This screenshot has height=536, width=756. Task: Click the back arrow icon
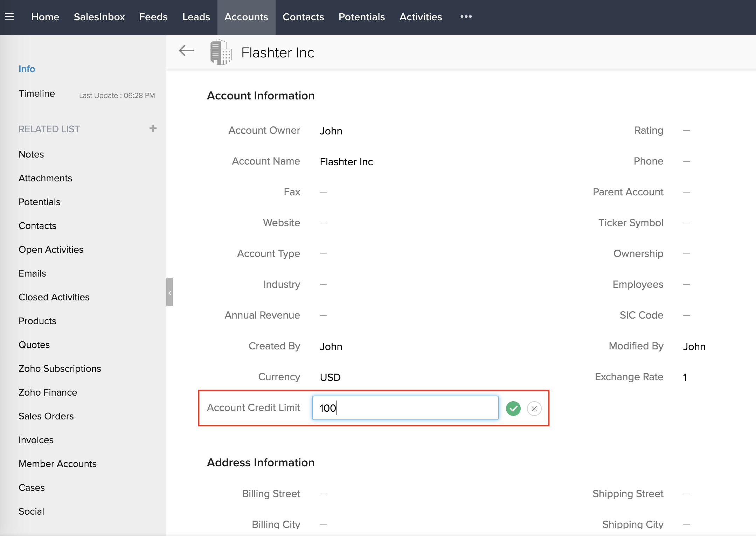(x=186, y=51)
